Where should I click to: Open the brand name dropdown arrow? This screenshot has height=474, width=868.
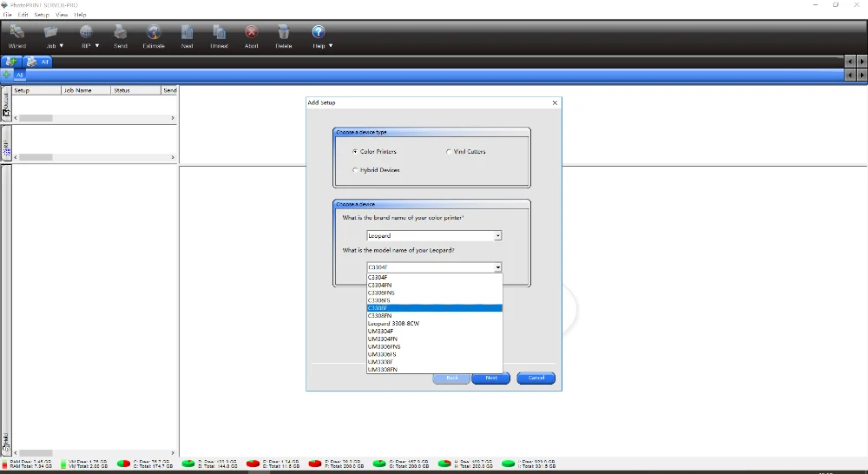(x=497, y=236)
